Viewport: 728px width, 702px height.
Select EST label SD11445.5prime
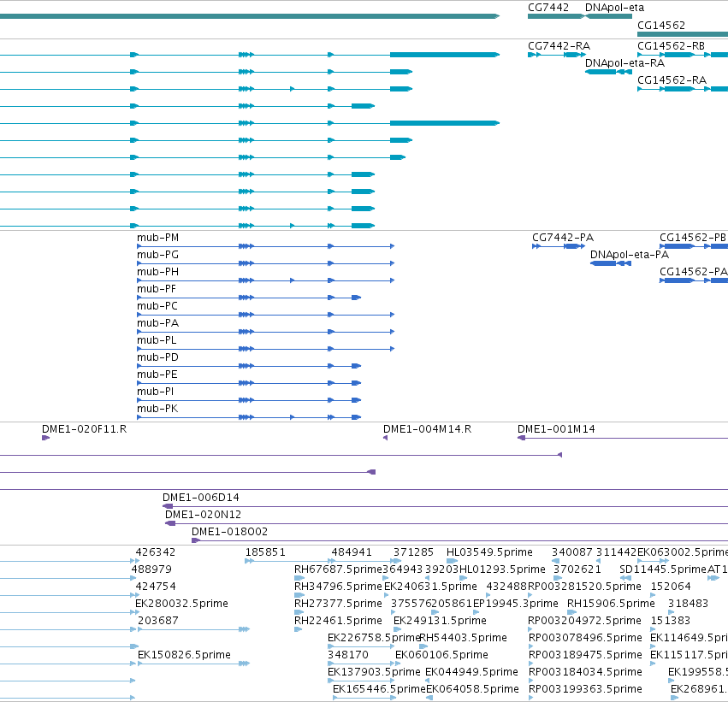coord(663,569)
